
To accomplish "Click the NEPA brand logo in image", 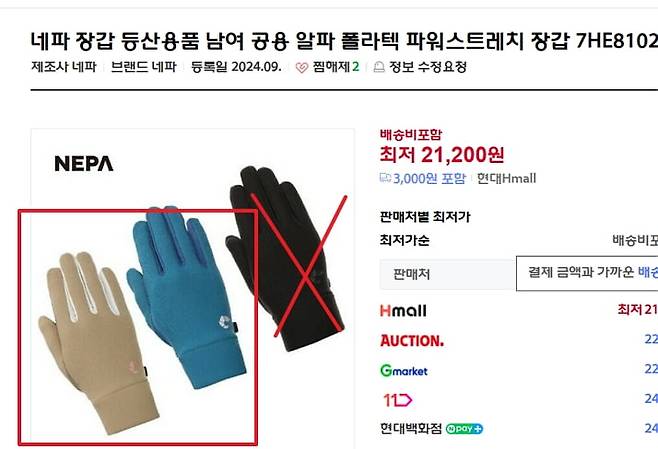I will (x=84, y=164).
